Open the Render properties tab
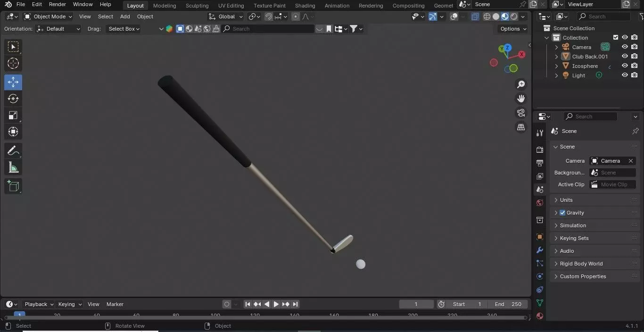The width and height of the screenshot is (644, 332). (540, 149)
